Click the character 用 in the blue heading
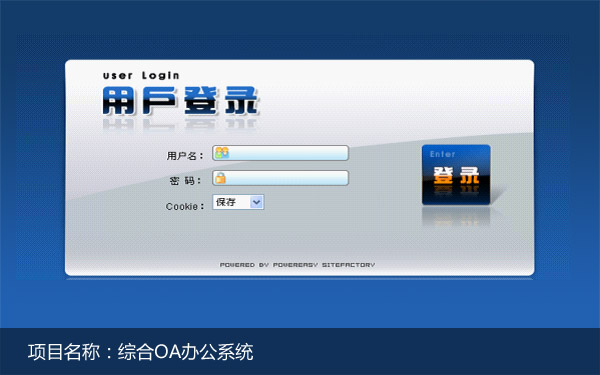This screenshot has width=600, height=375. pyautogui.click(x=119, y=101)
